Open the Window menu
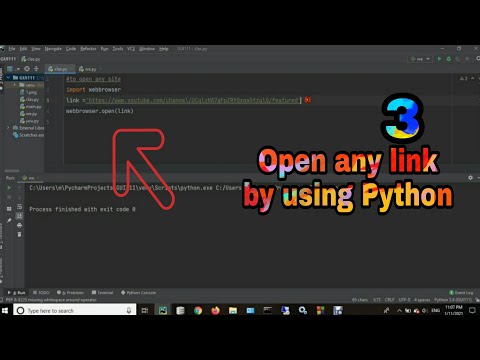Viewport: 480px width, 360px height. click(147, 49)
